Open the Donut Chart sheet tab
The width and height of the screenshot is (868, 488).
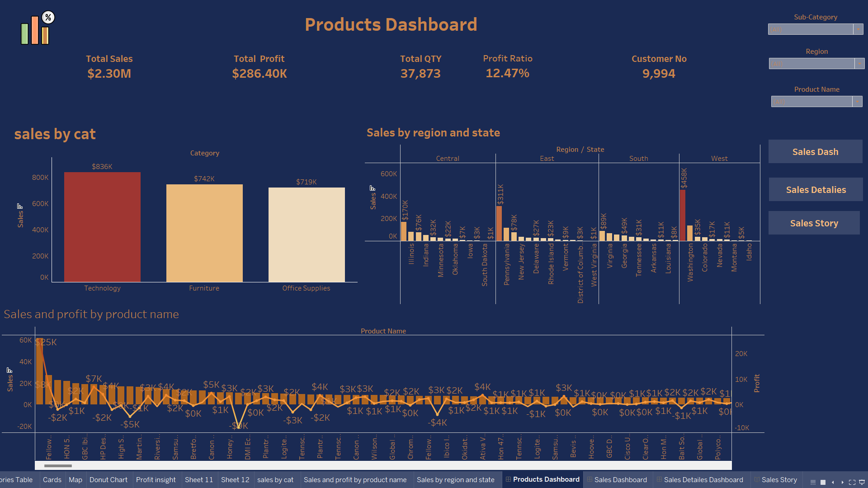click(x=108, y=479)
